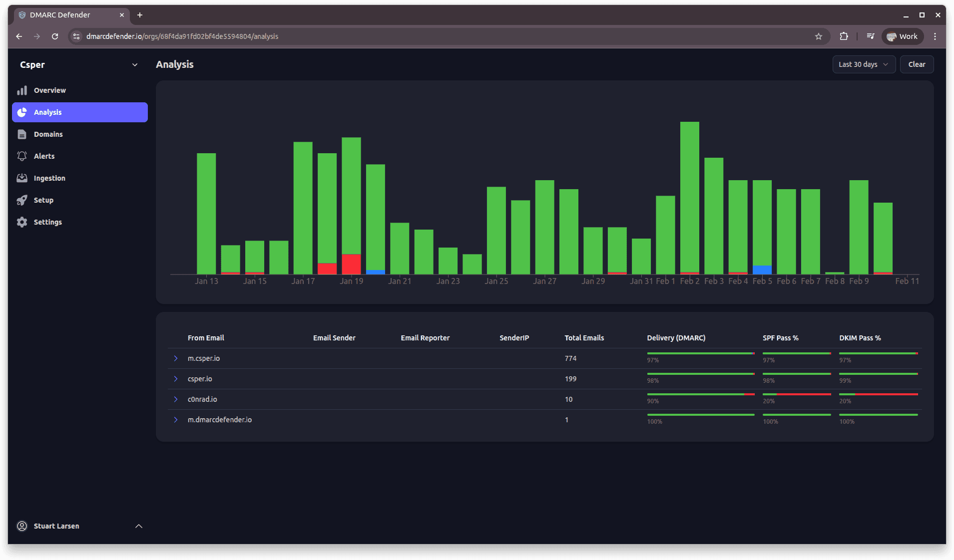Expand the m.csper.io table row
Viewport: 954px width, 560px height.
pos(175,358)
